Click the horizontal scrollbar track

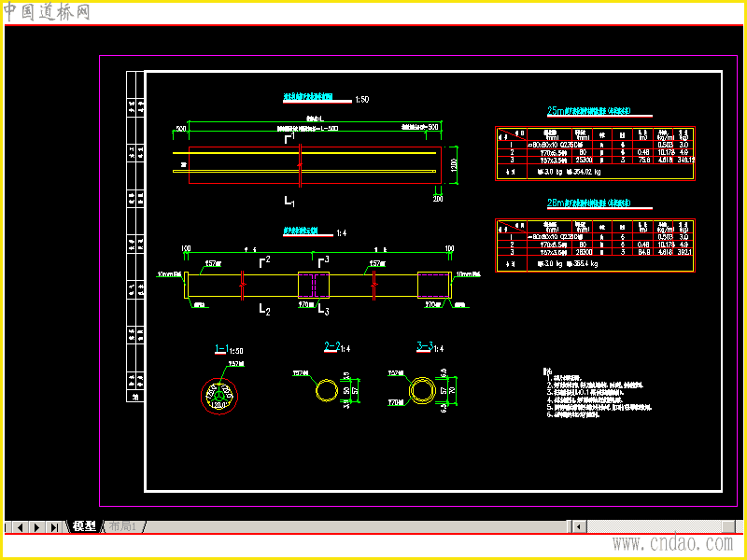(x=655, y=526)
